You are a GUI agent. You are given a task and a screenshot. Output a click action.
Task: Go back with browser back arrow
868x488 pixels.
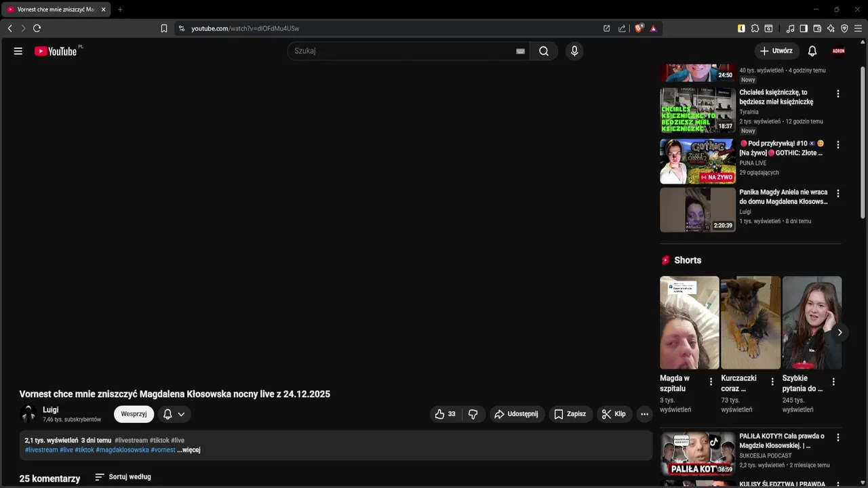[9, 28]
